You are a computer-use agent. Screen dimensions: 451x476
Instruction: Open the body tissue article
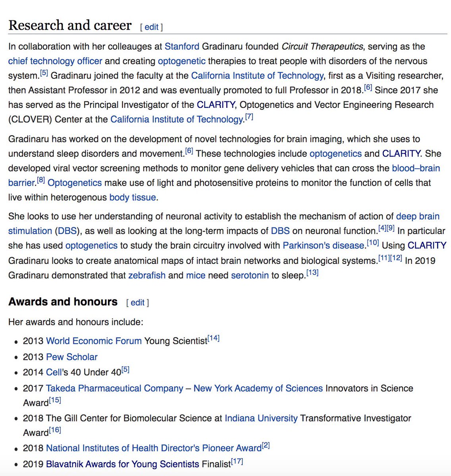click(x=133, y=198)
